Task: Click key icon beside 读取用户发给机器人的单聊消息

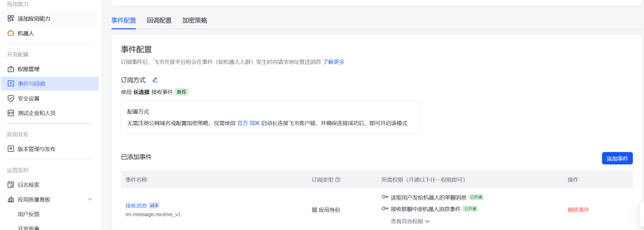Action: point(385,197)
